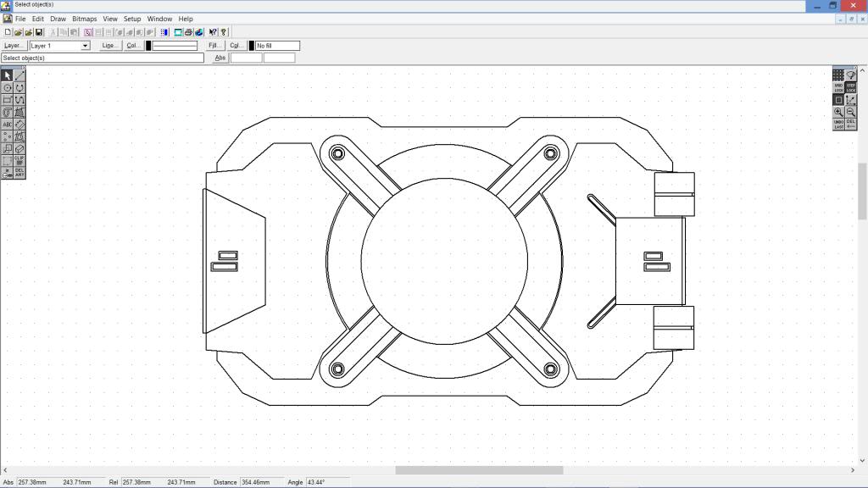
Task: Click the DEL ANY tool button
Action: pos(19,173)
